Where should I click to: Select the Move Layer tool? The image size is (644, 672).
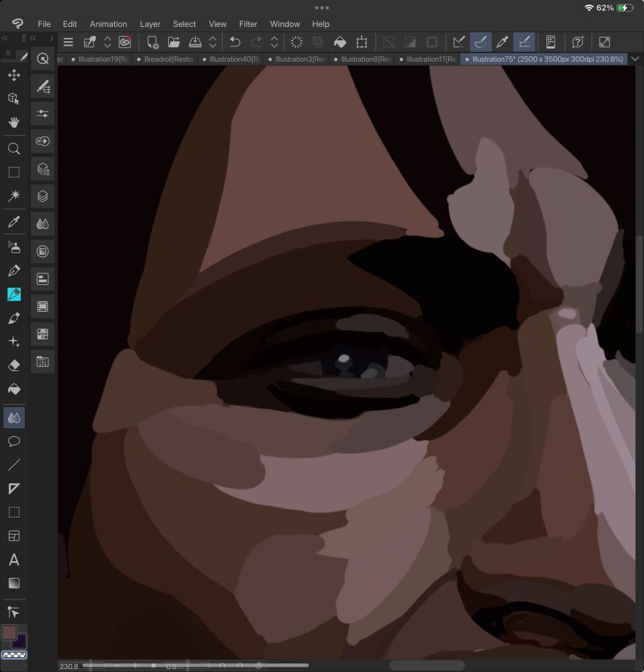click(14, 75)
